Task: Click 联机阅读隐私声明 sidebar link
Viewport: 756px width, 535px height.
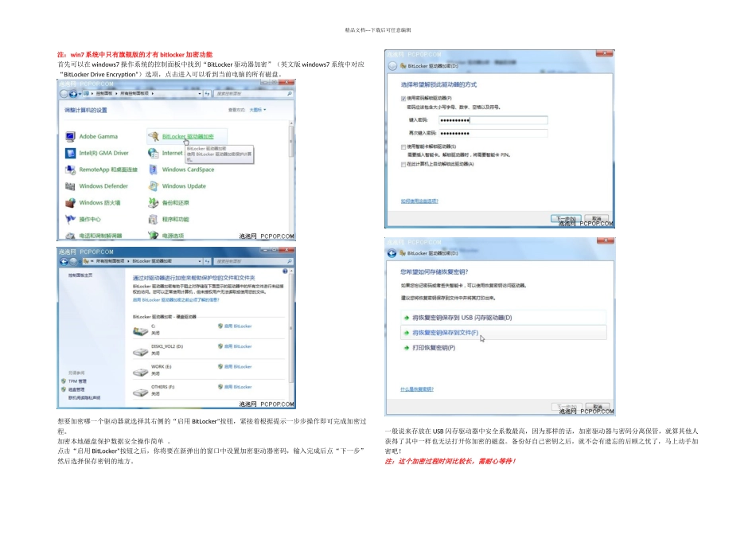Action: click(84, 397)
